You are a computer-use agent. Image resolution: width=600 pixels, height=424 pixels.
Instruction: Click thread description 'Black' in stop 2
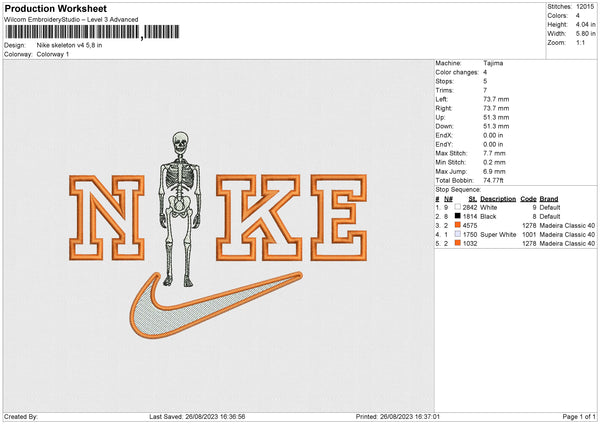[x=488, y=217]
